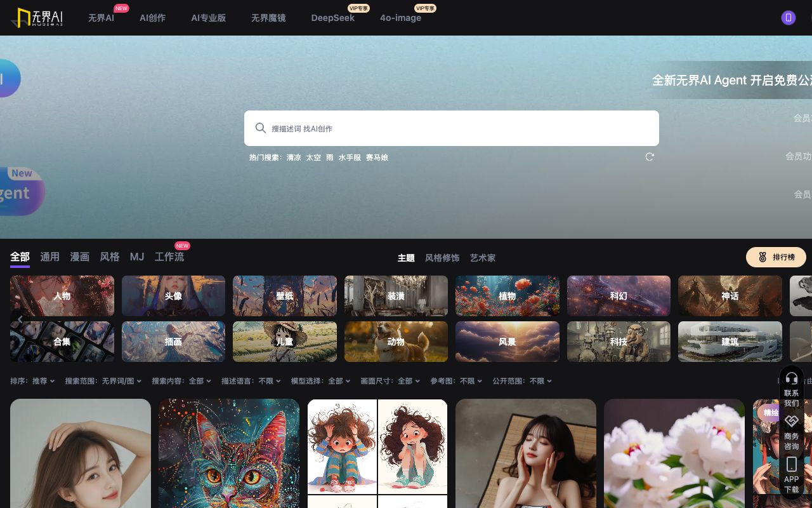
Task: Select the 动物 category thumbnail
Action: point(396,342)
